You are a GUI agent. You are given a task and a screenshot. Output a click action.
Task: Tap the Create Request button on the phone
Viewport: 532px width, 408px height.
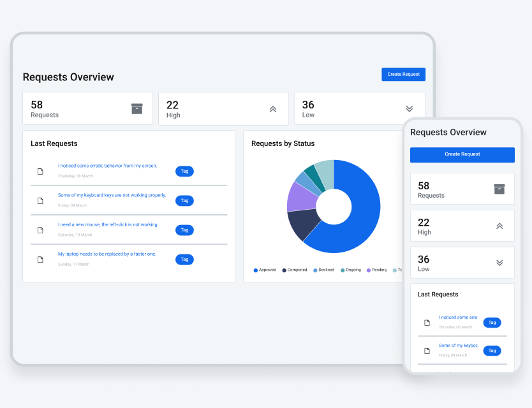point(462,154)
